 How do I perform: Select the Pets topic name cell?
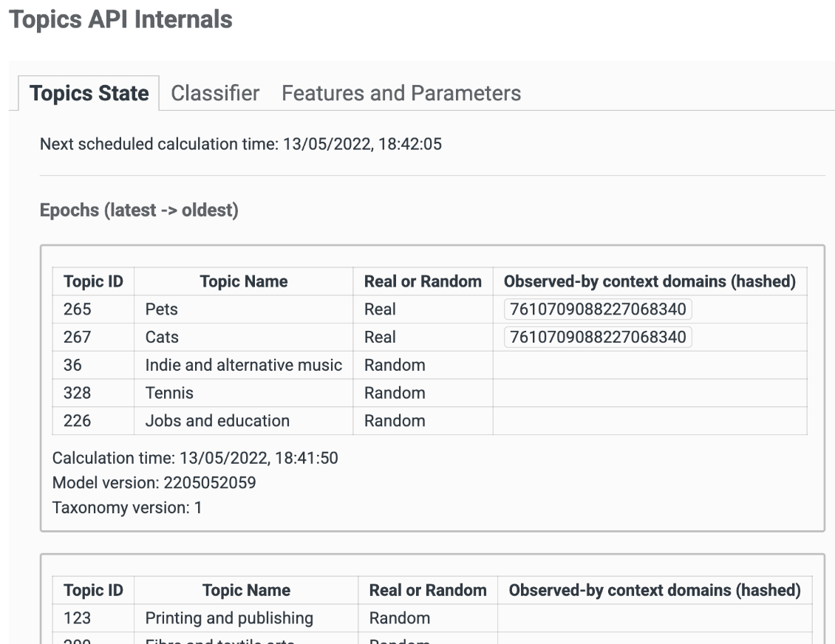[x=162, y=309]
